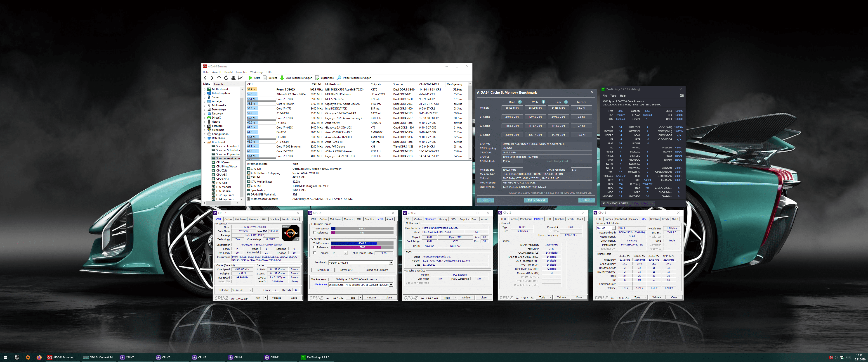Click the Ergebnisse results icon
The image size is (868, 362).
tap(317, 78)
